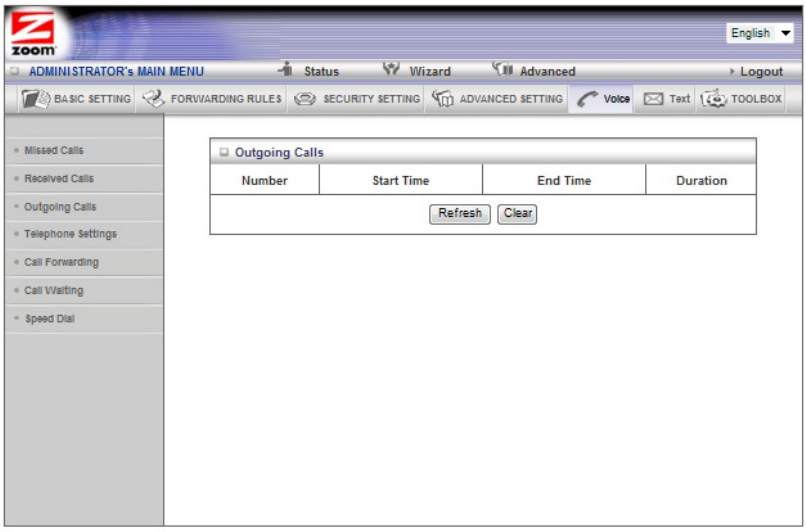This screenshot has width=806, height=532.
Task: Click the Advanced tools icon
Action: 502,69
